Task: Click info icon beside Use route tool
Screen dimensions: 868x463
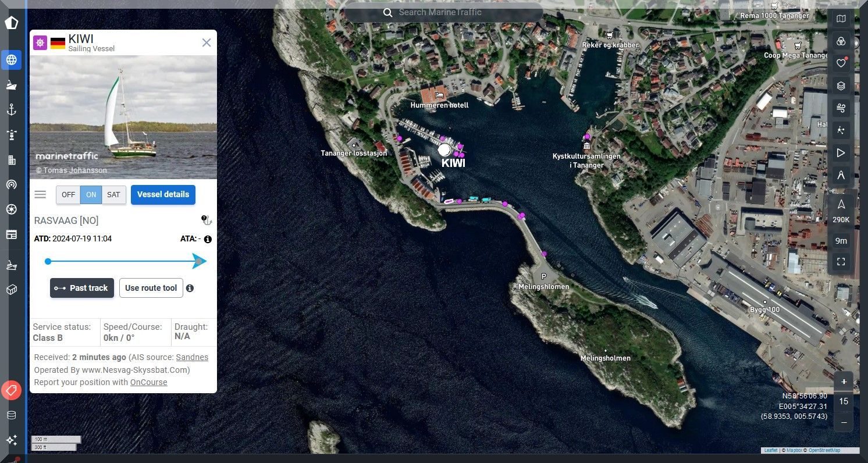Action: pos(190,288)
